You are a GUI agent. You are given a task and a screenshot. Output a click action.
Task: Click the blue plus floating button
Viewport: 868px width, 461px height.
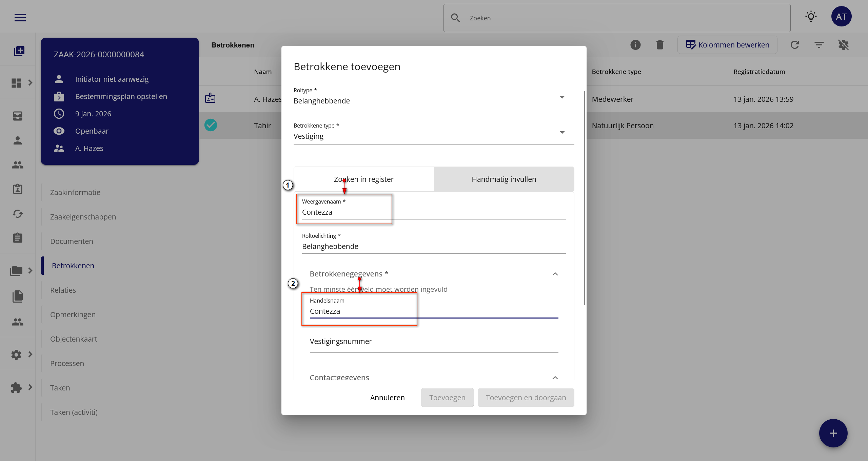click(833, 433)
